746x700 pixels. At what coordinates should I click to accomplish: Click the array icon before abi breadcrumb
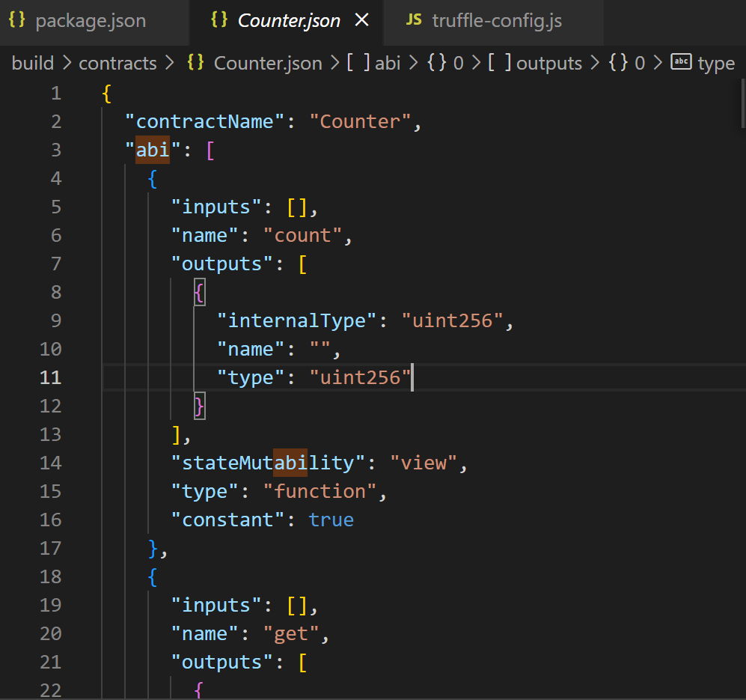pos(358,62)
